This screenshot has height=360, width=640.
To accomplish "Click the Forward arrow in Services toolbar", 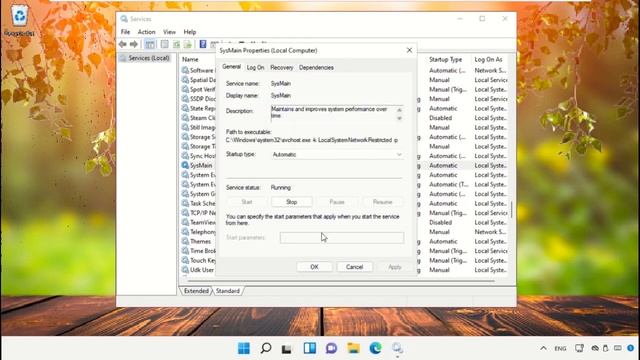I will 134,44.
